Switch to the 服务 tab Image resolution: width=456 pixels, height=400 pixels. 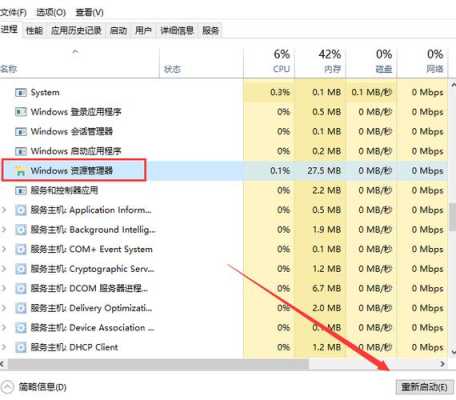(x=211, y=31)
